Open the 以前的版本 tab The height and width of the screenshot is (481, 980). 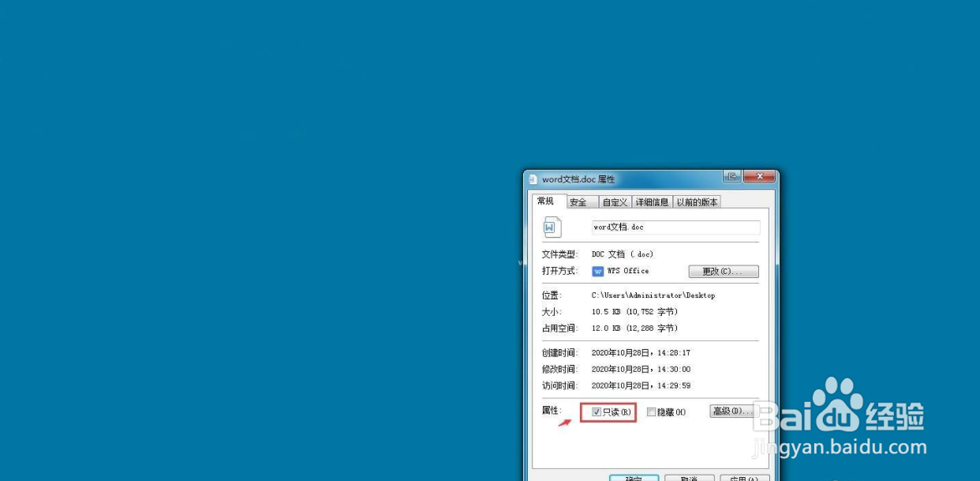tap(697, 202)
